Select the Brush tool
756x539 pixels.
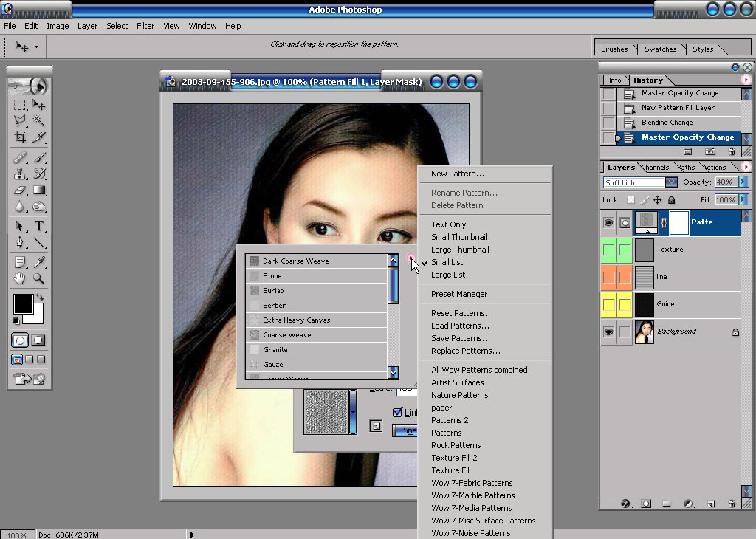39,158
